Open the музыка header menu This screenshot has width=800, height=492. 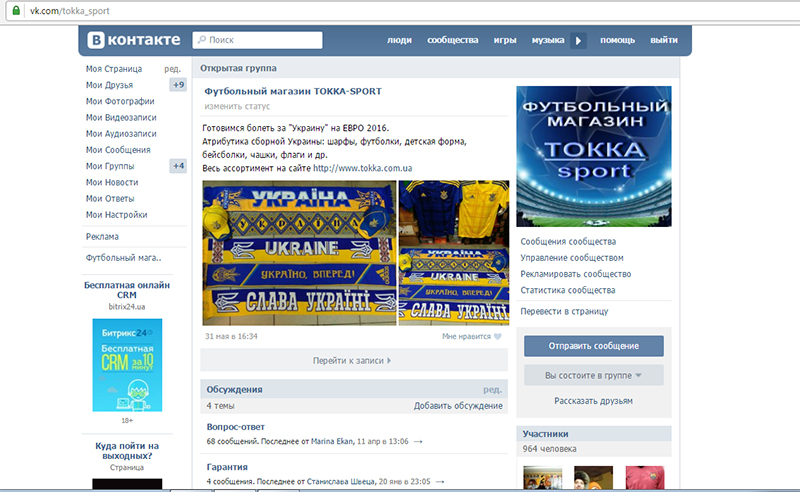coord(548,40)
